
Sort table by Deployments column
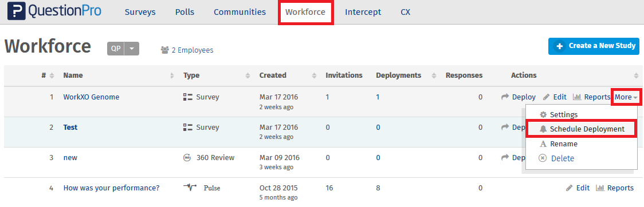434,75
